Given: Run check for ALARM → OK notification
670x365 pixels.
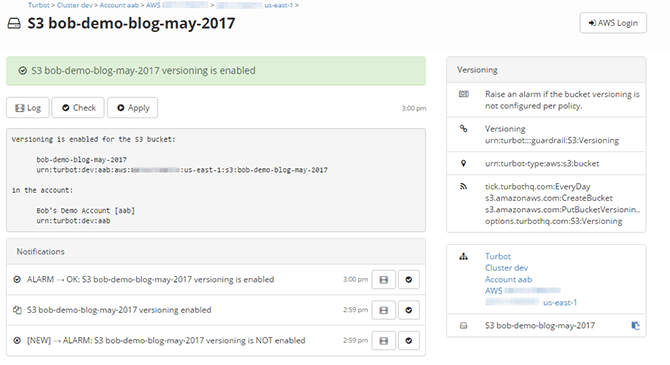Looking at the screenshot, I should coord(409,280).
